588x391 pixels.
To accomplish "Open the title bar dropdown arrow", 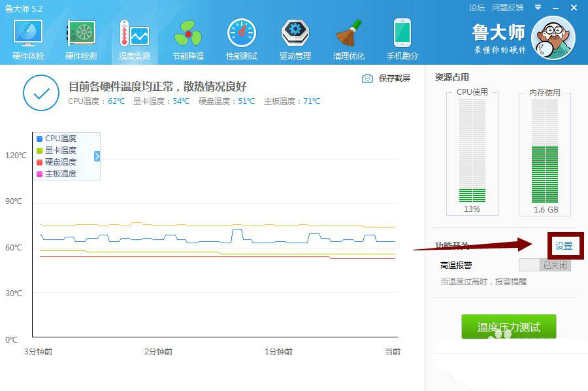I will (538, 8).
